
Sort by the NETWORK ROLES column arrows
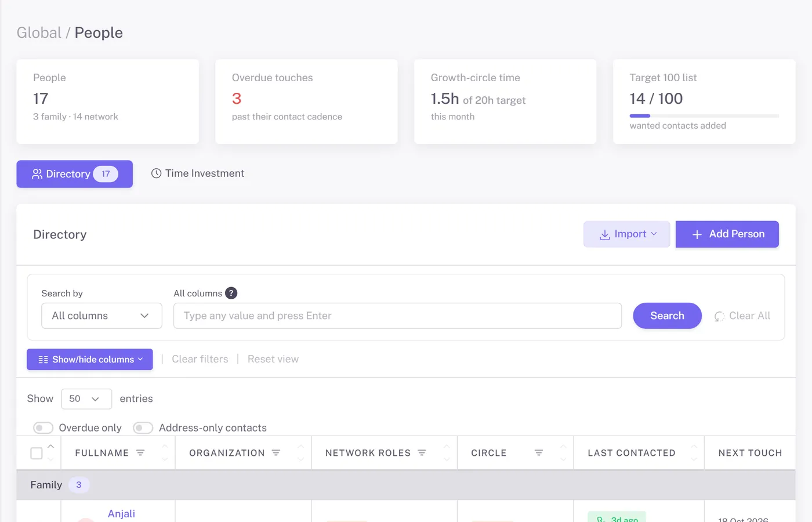click(x=447, y=453)
